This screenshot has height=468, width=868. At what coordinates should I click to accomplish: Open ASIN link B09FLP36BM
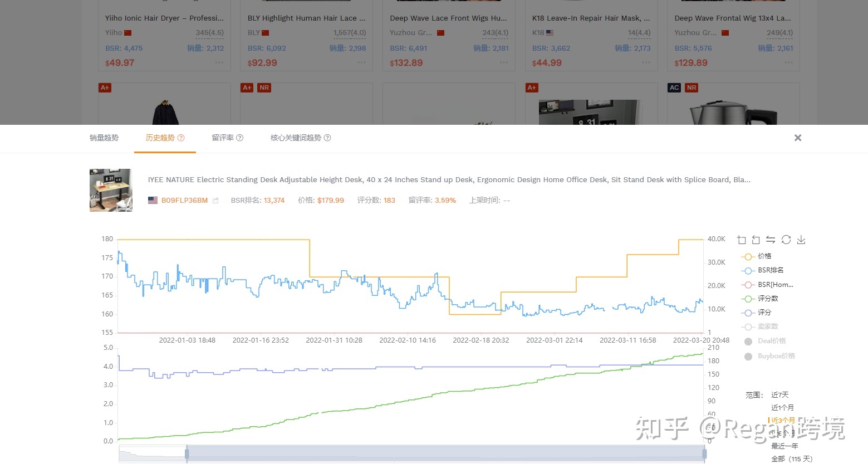(x=184, y=201)
